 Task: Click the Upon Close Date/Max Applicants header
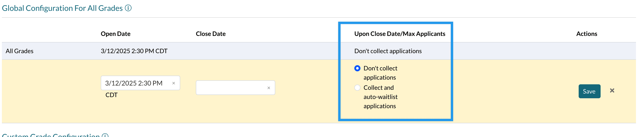(x=400, y=34)
